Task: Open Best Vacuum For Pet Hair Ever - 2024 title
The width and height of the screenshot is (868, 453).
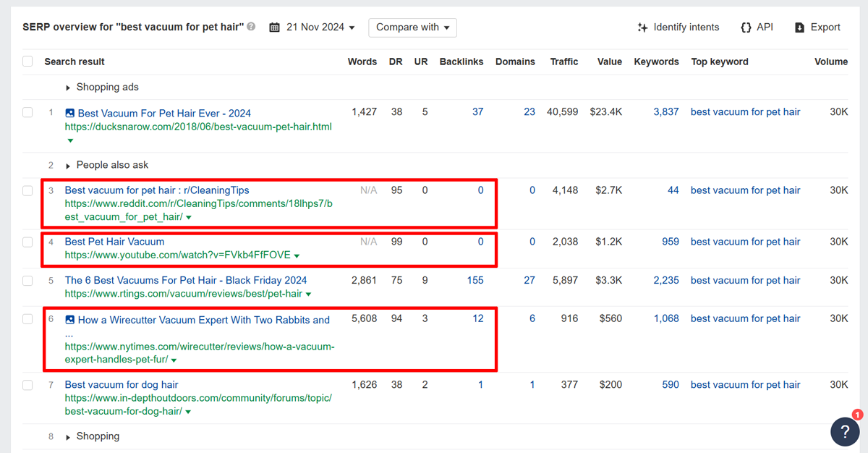Action: pos(164,113)
